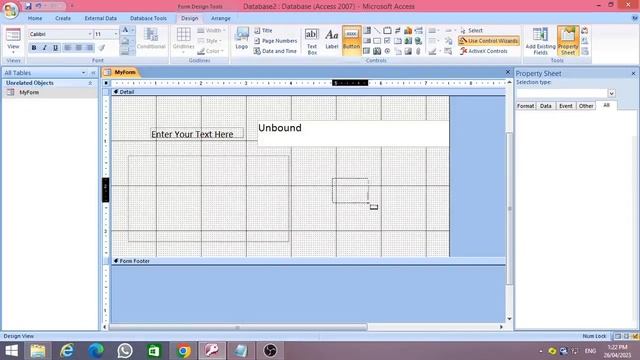Open the Selection type combo box
This screenshot has height=360, width=640.
click(611, 93)
